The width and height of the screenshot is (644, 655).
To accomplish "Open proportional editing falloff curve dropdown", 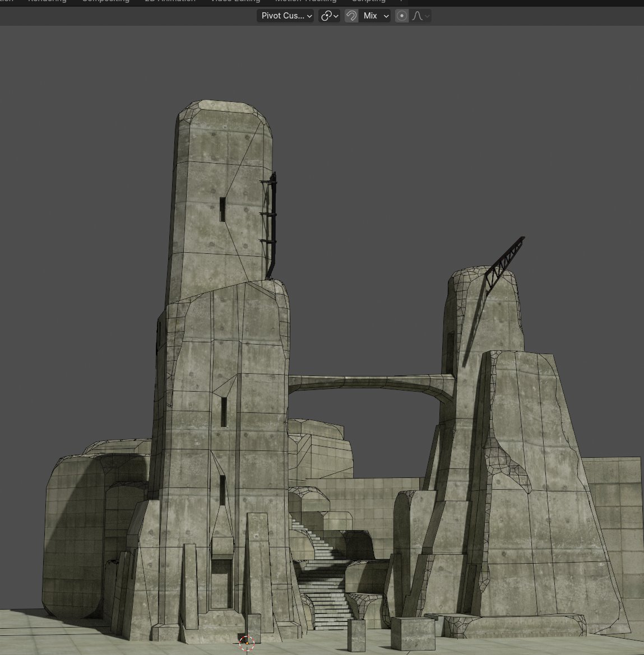I will [x=420, y=16].
